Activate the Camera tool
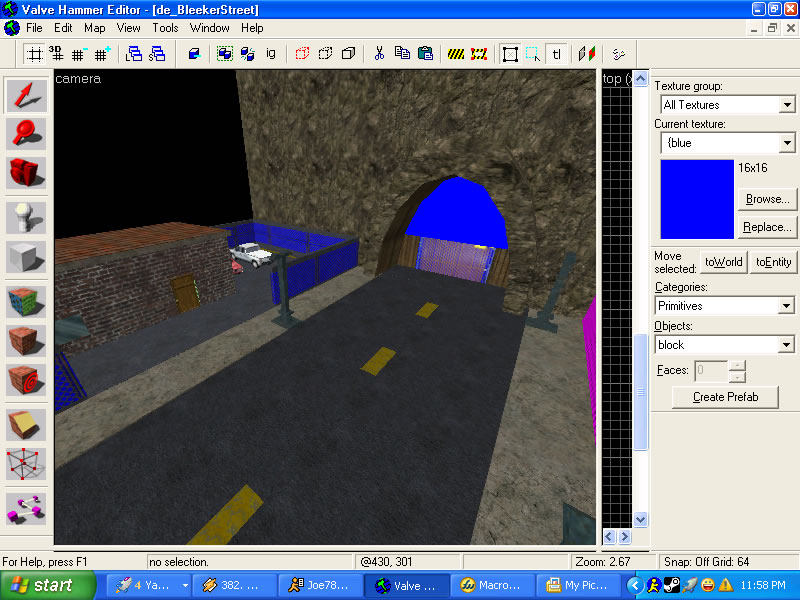Viewport: 800px width, 600px height. tap(26, 172)
